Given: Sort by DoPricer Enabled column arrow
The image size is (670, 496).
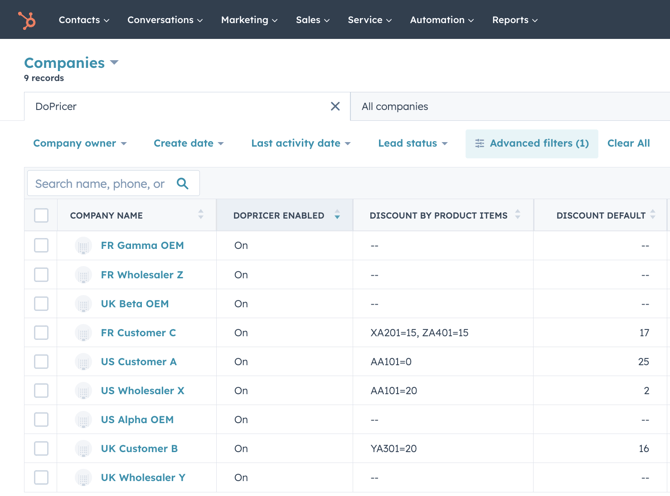Looking at the screenshot, I should coord(337,215).
